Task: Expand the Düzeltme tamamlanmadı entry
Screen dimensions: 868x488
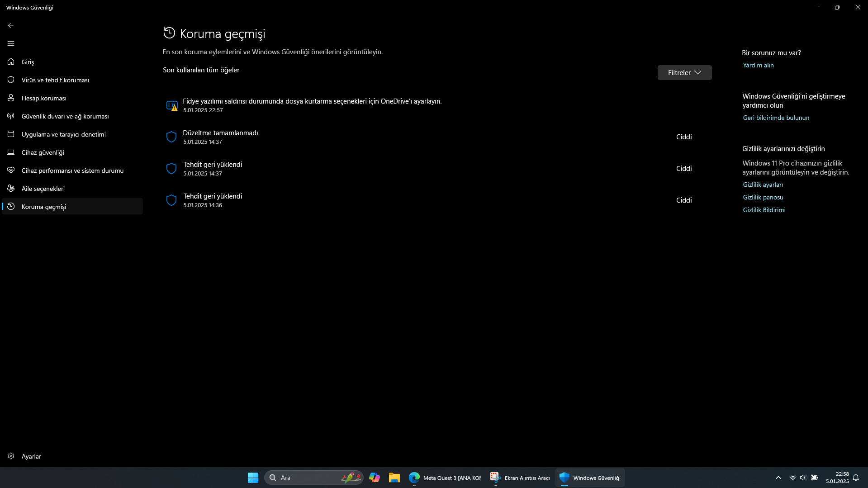Action: point(220,137)
